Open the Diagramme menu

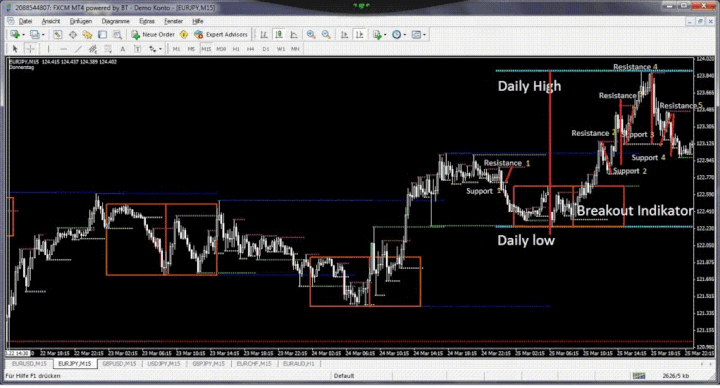[115, 21]
